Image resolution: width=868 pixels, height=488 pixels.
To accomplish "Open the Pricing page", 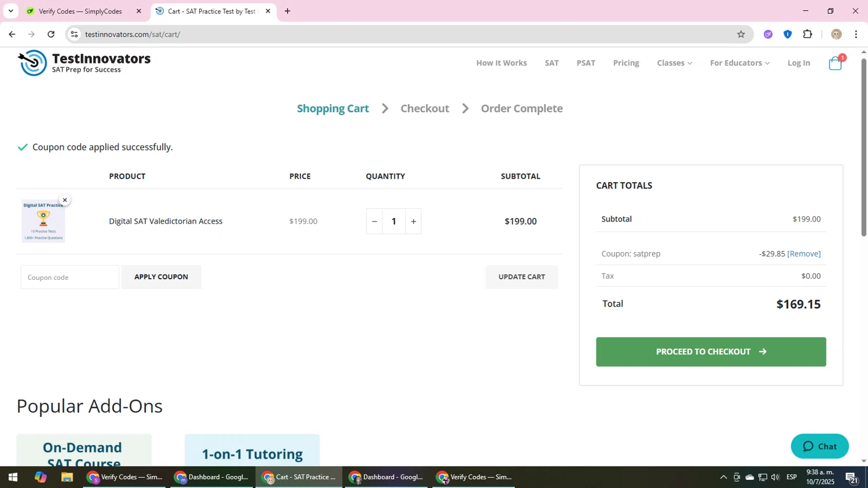I will click(626, 63).
